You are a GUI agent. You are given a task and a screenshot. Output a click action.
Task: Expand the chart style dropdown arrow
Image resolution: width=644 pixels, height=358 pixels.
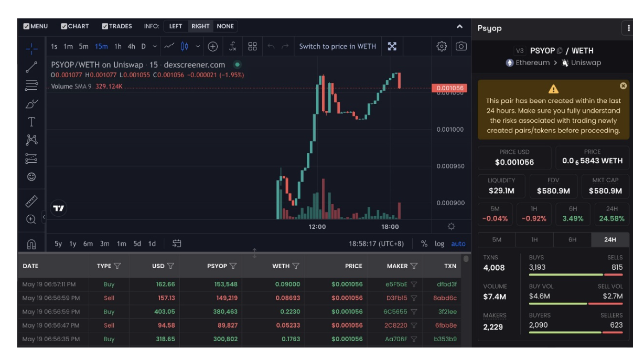coord(198,46)
